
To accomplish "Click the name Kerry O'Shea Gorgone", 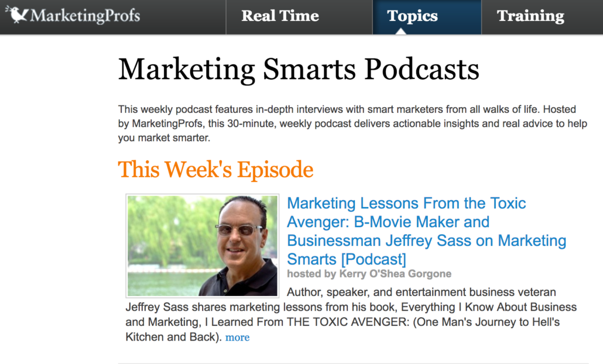I will click(395, 274).
